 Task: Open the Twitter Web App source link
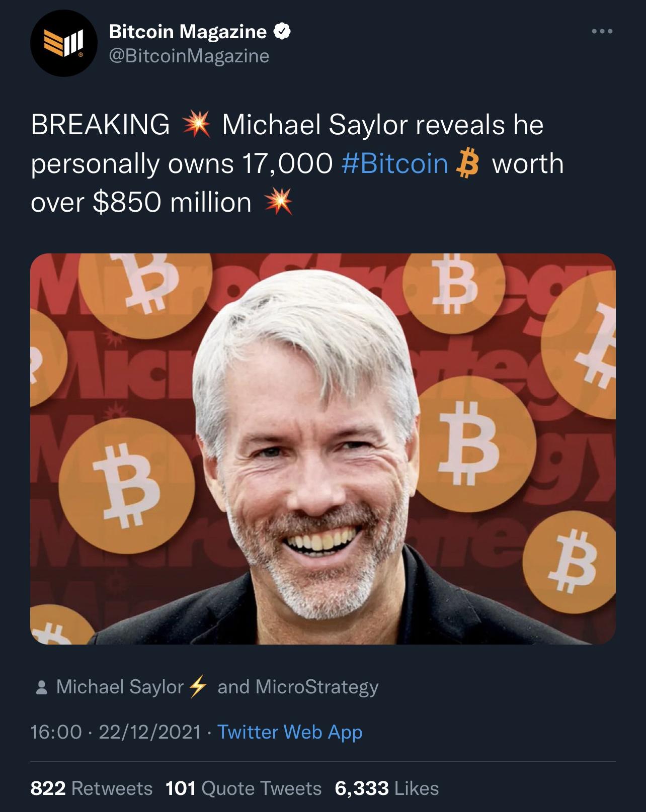click(290, 732)
